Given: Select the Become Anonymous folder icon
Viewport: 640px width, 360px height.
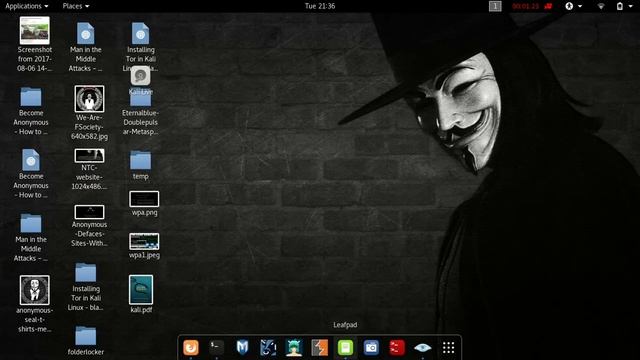Looking at the screenshot, I should coord(31,97).
